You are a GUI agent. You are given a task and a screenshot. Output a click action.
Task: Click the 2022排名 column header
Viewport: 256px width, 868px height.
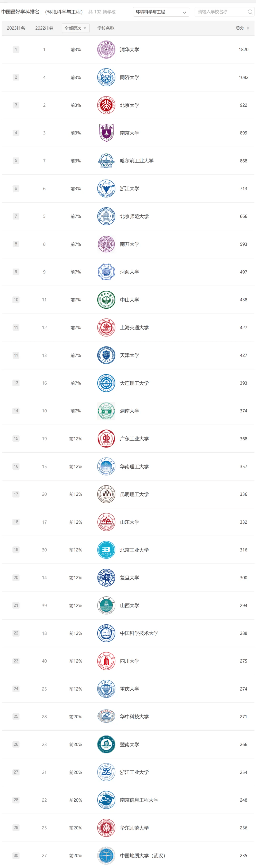coord(44,28)
